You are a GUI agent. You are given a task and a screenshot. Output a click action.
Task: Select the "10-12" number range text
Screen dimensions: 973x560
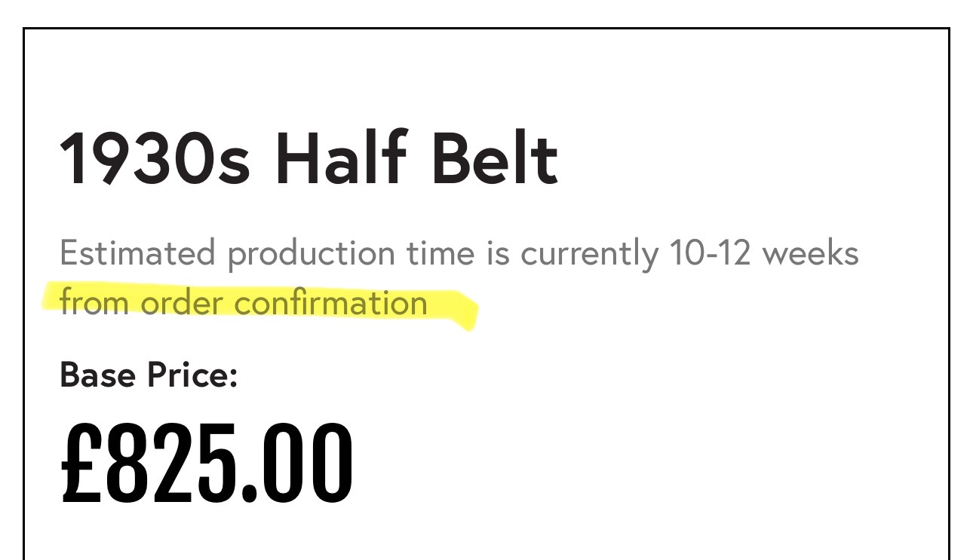711,253
